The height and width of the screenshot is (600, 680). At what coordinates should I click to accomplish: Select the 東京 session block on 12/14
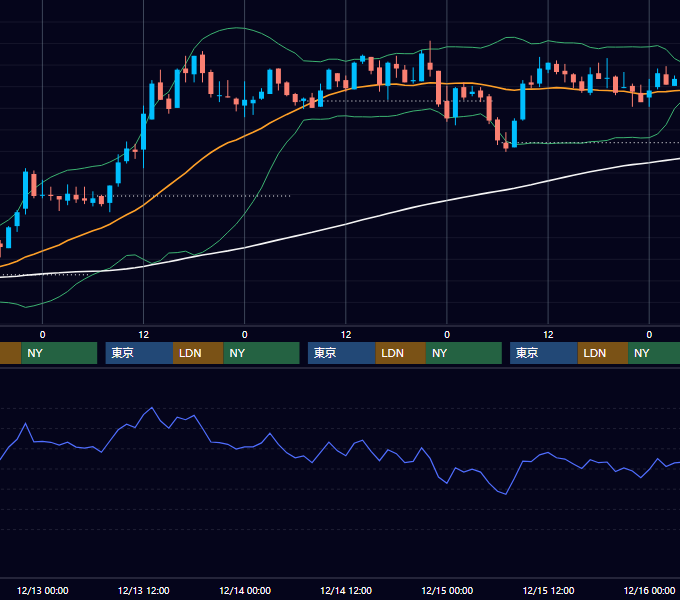(x=342, y=353)
